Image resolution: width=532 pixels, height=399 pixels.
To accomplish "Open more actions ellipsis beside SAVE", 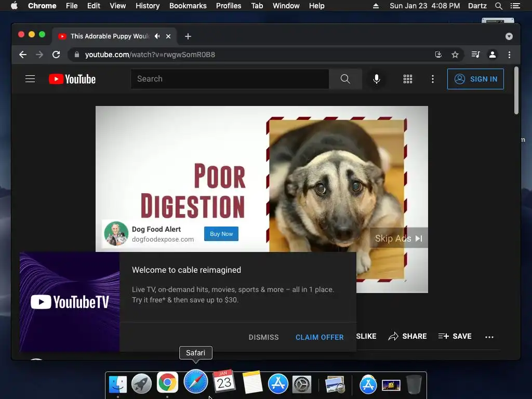I will [x=489, y=337].
